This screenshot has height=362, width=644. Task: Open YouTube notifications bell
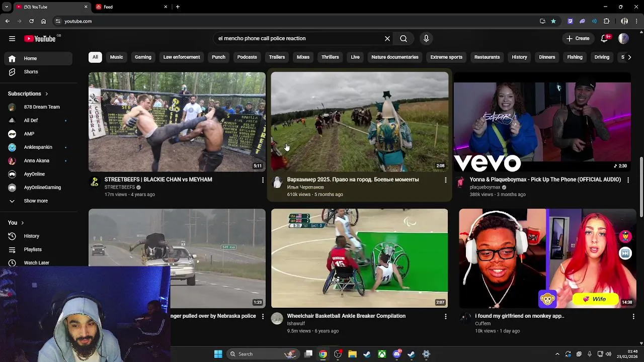604,38
